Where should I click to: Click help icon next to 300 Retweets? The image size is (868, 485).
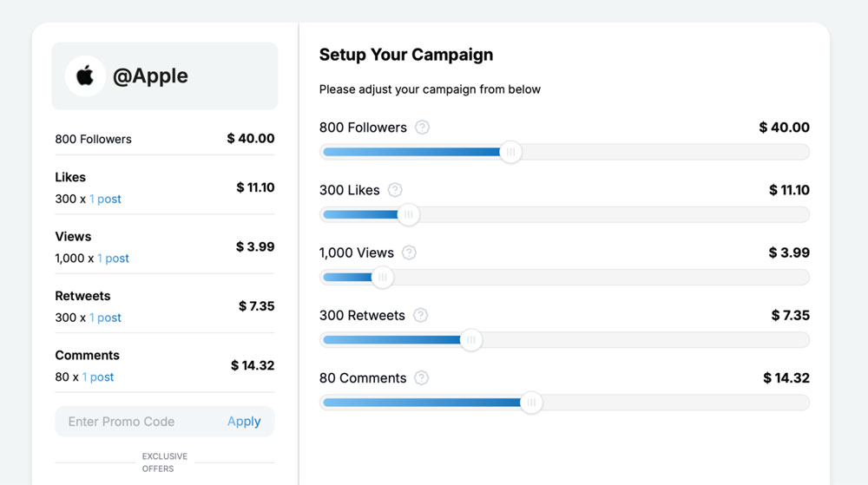click(420, 316)
